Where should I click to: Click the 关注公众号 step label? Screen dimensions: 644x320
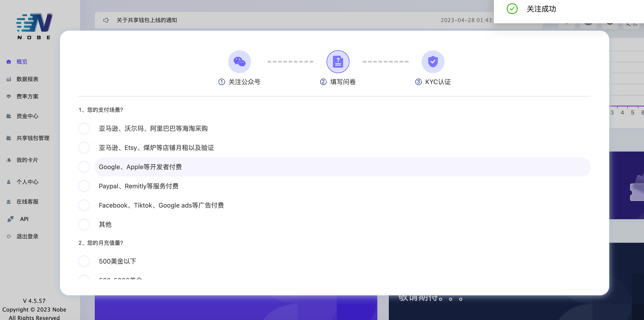244,82
